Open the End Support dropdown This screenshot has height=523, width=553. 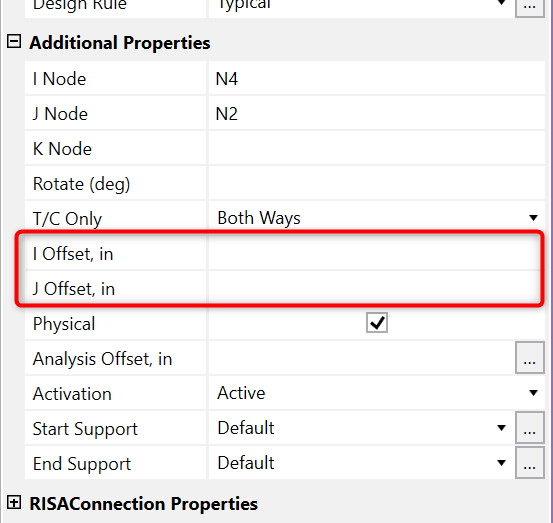tap(361, 463)
